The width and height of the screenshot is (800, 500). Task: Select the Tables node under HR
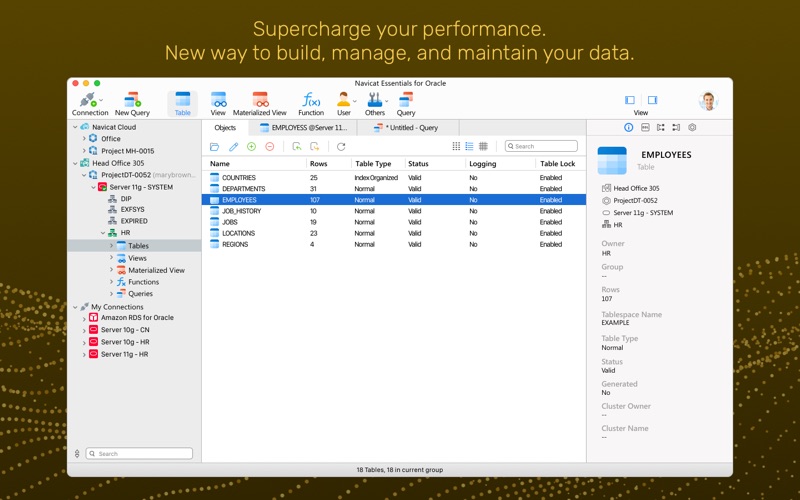pyautogui.click(x=135, y=246)
